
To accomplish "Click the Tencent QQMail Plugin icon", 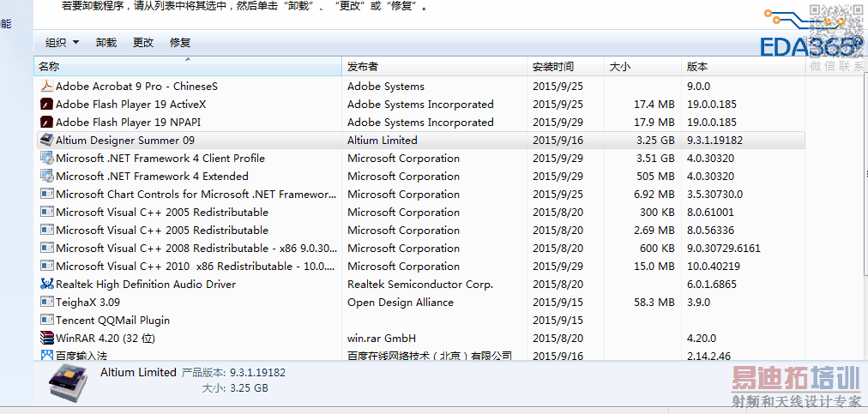I will (x=47, y=321).
